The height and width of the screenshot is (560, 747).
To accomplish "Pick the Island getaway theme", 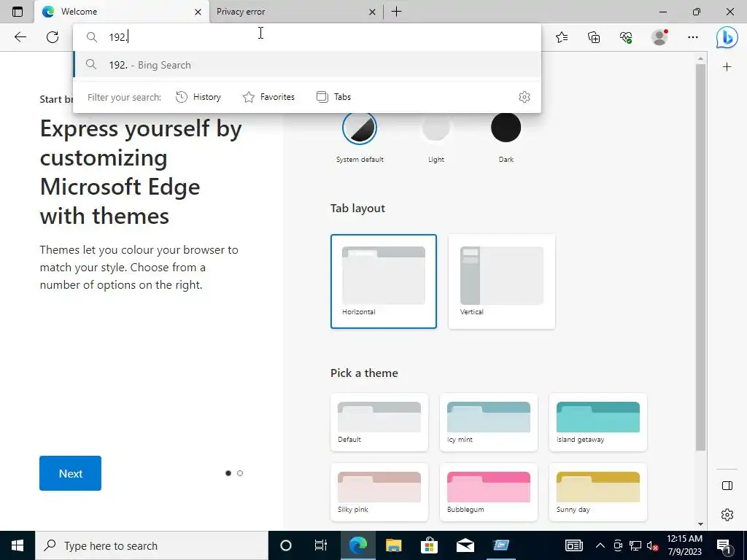I will pyautogui.click(x=598, y=422).
